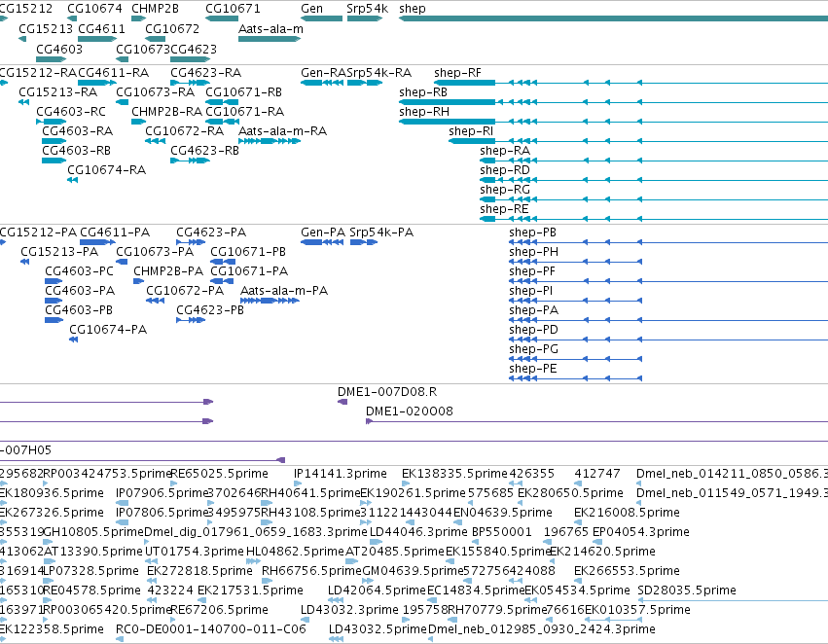
Task: Select EST SD28035.5prime
Action: pos(687,590)
